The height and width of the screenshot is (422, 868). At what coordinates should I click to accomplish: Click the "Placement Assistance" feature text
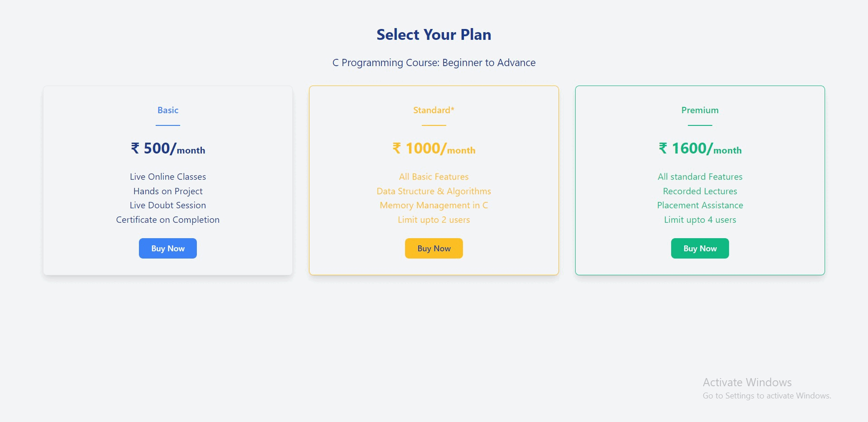click(x=700, y=205)
